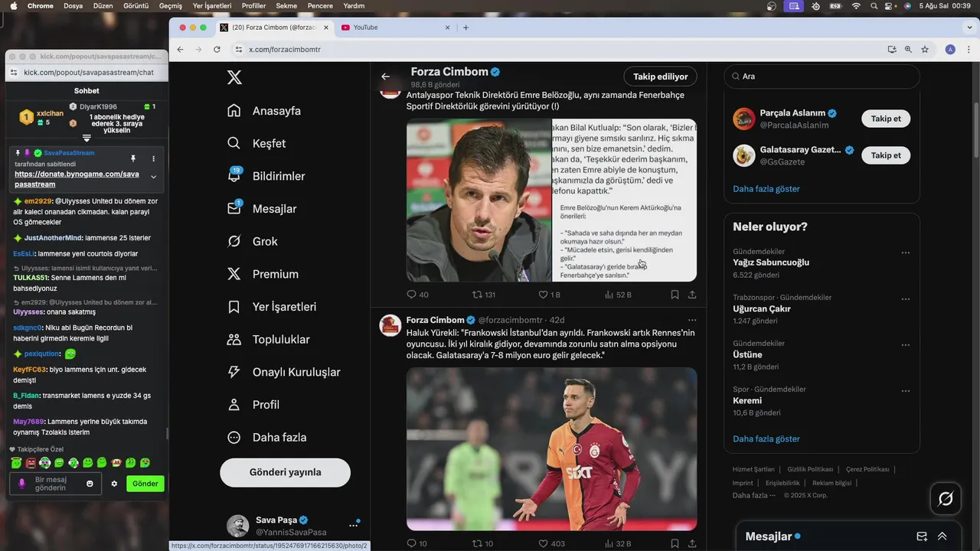Open Anasayfa home in X sidebar
The height and width of the screenshot is (551, 980).
coord(265,111)
